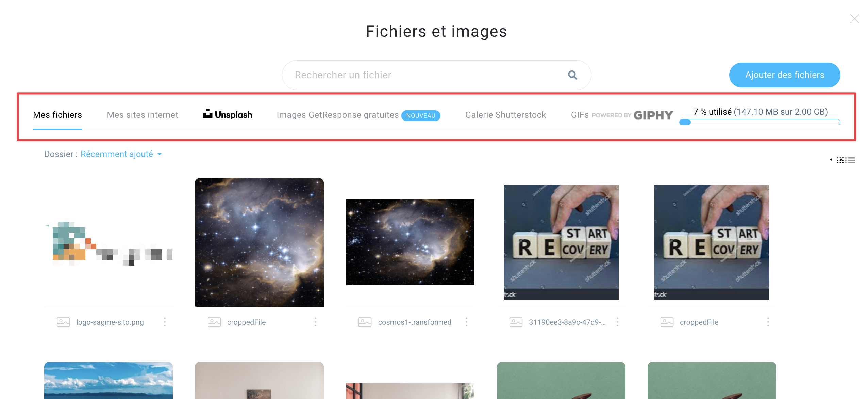Select the square cosmos nebula thumbnail
This screenshot has width=868, height=399.
point(259,242)
